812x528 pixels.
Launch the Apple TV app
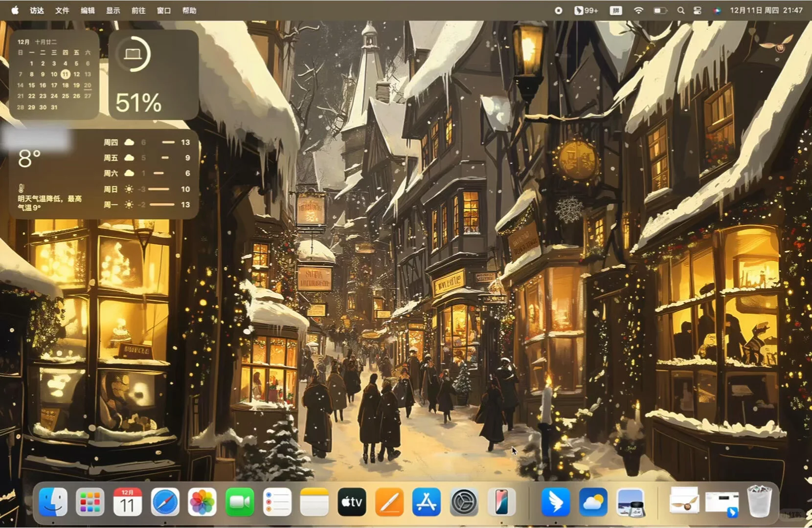click(x=352, y=502)
